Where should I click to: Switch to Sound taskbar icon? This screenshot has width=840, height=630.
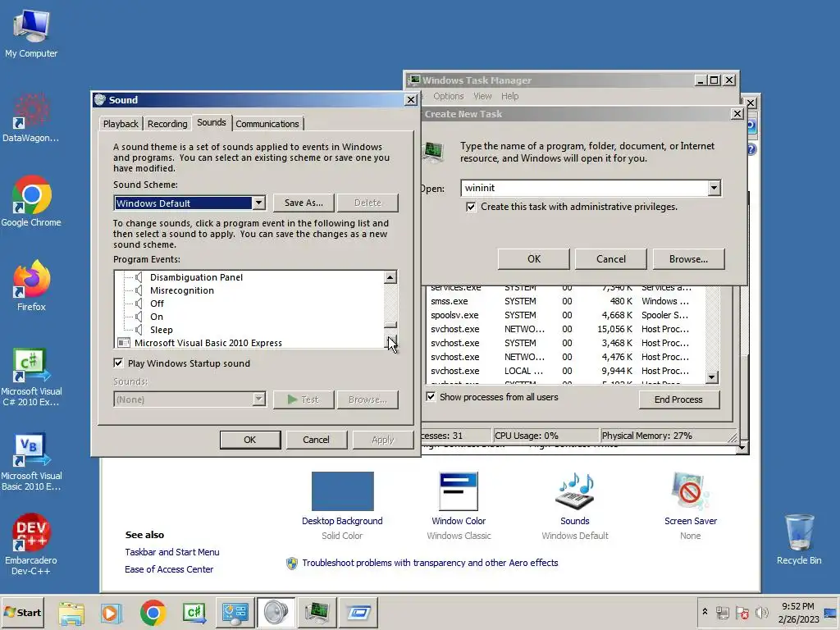276,612
